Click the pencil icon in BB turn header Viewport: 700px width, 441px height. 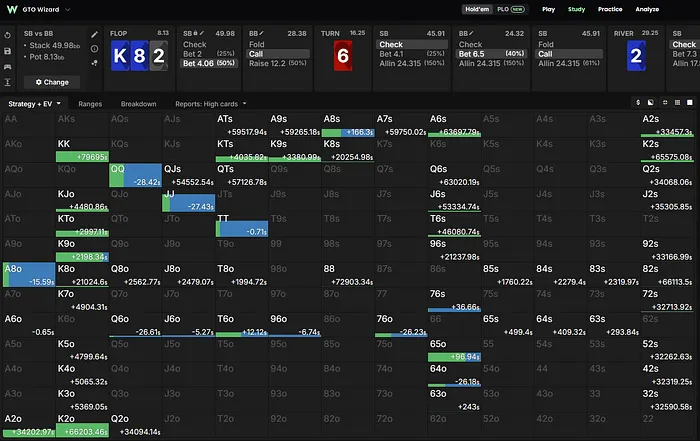[x=471, y=33]
